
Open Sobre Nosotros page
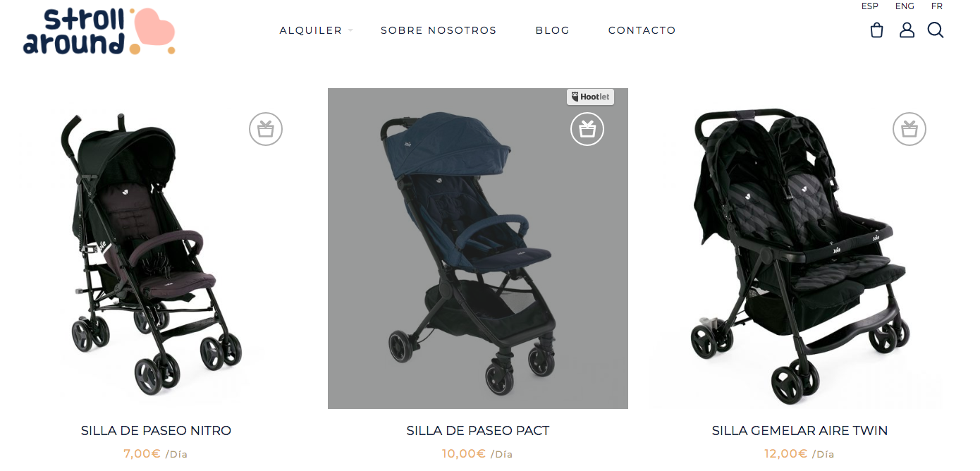pyautogui.click(x=439, y=30)
